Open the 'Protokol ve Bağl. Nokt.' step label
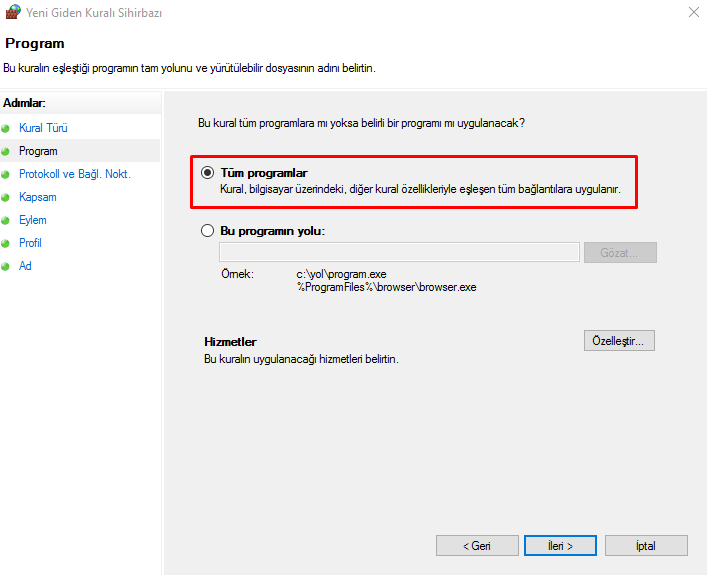 coord(74,175)
